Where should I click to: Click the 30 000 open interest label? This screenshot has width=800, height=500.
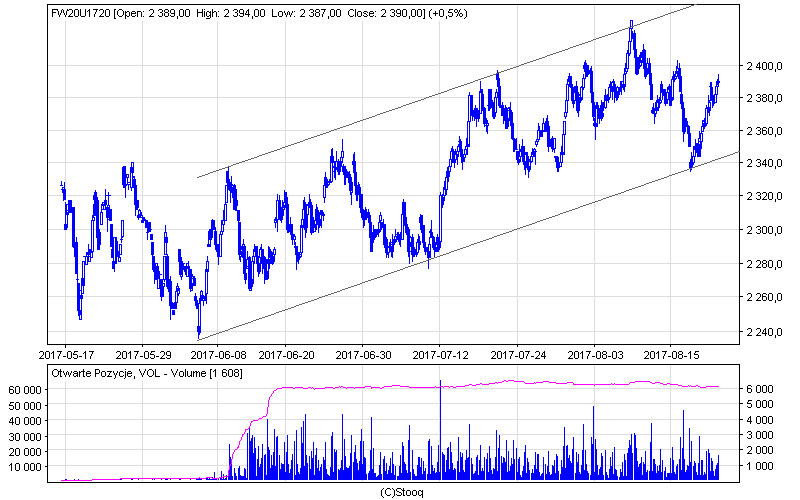[25, 437]
